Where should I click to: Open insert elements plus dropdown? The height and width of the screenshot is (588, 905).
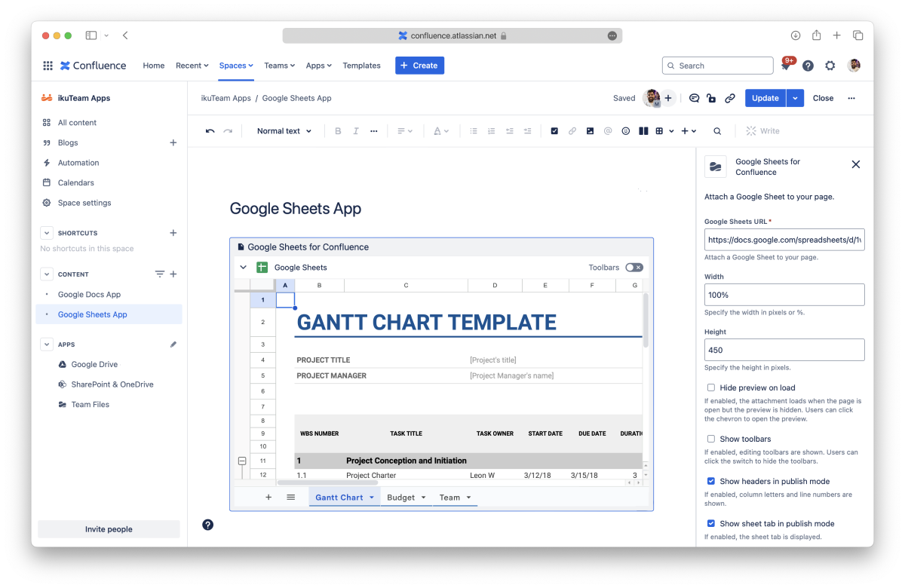click(689, 131)
